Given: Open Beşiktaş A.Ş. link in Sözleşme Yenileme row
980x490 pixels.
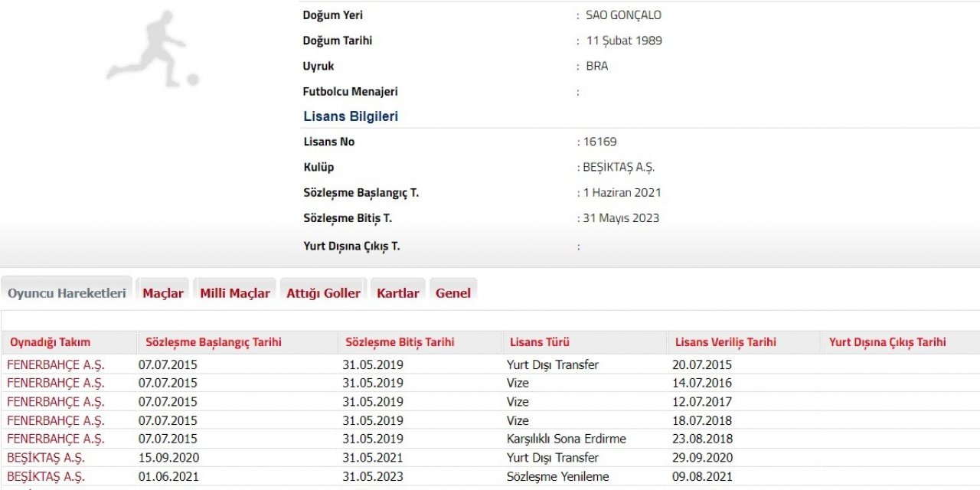Looking at the screenshot, I should (46, 476).
